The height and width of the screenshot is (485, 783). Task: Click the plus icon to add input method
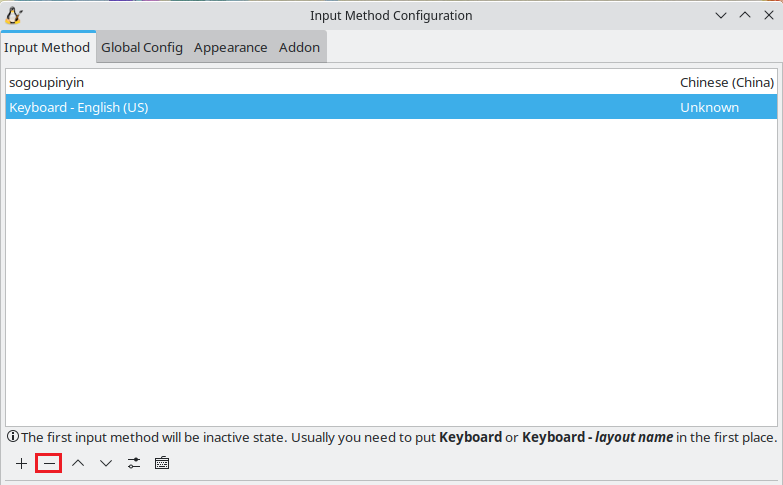point(21,464)
